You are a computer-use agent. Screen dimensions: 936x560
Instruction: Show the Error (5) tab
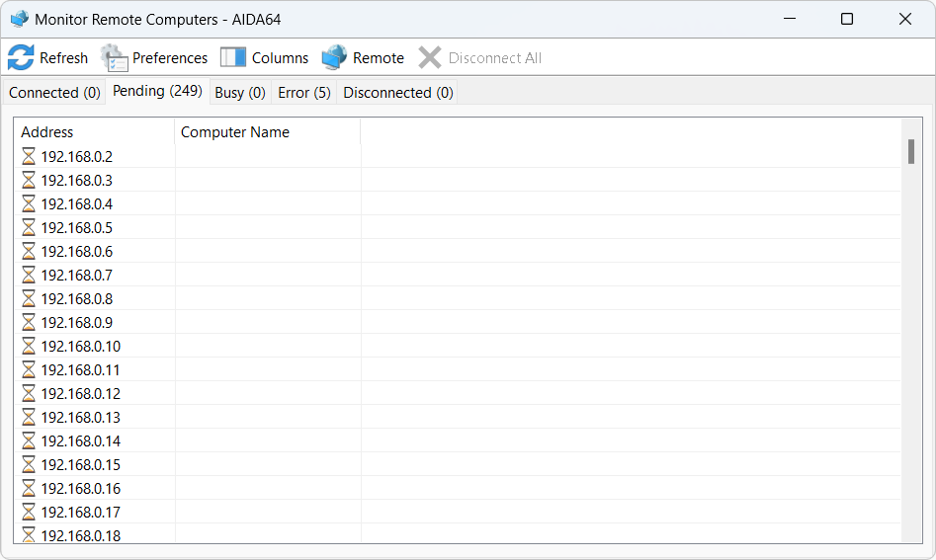pos(304,93)
